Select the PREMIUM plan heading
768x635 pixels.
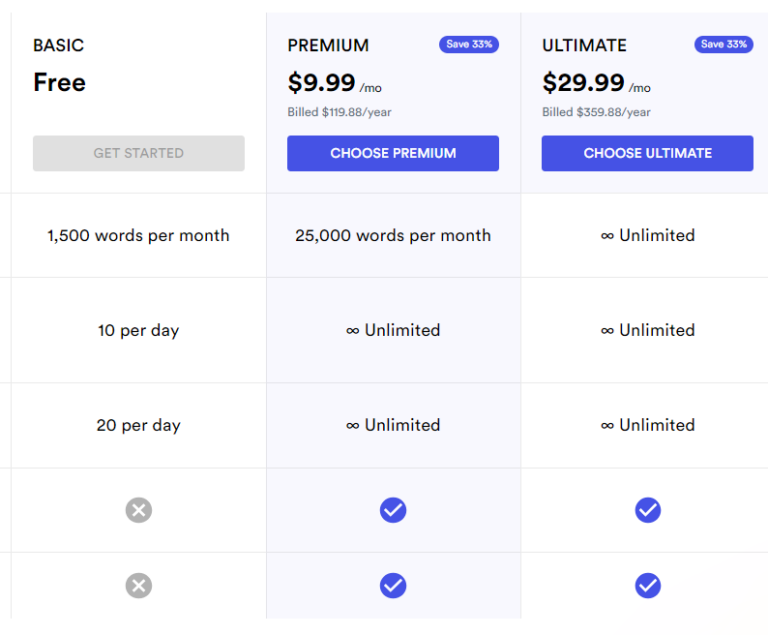click(328, 45)
